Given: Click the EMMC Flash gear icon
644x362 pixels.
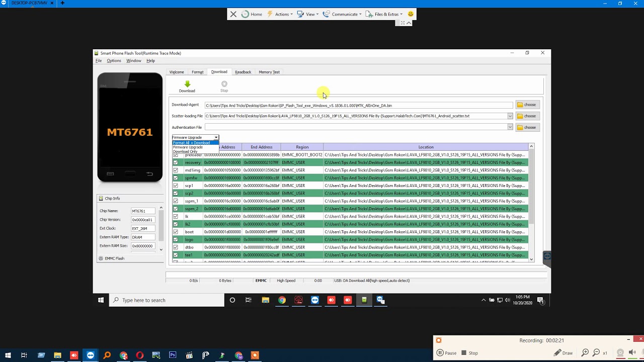Looking at the screenshot, I should click(101, 258).
